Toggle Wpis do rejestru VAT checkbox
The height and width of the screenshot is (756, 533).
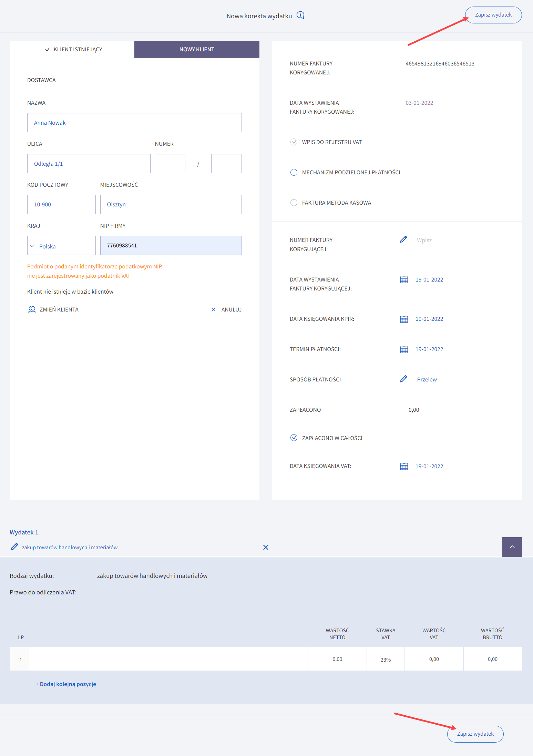click(x=294, y=142)
